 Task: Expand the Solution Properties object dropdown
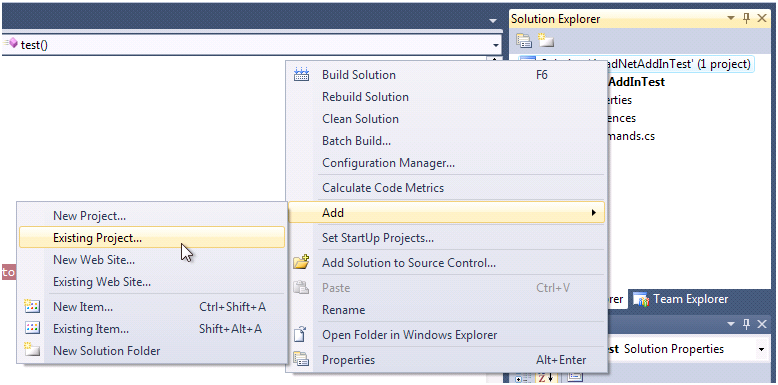coord(761,349)
